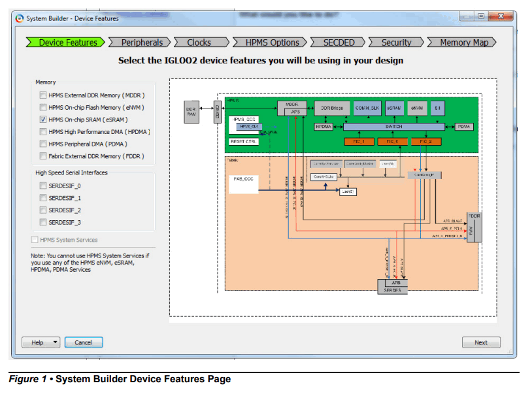The height and width of the screenshot is (394, 532).
Task: Close the System Builder window
Action: click(501, 16)
